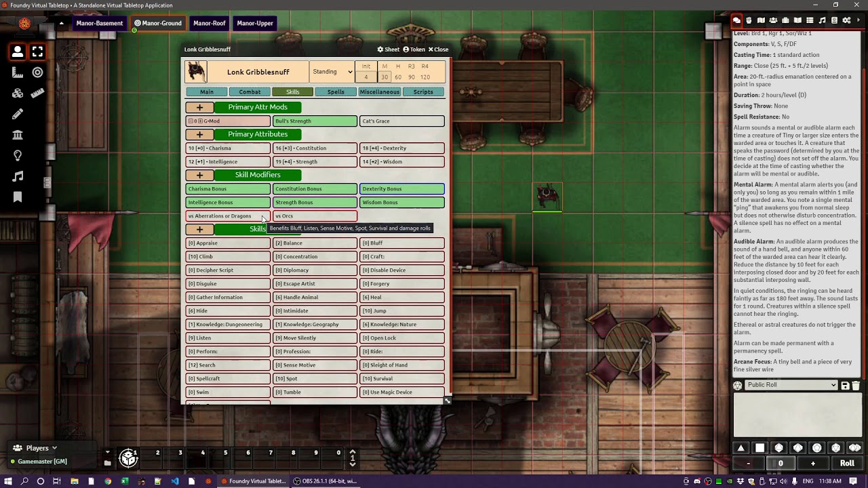Toggle the Constitution Bonus skill modifier
The image size is (868, 488).
(315, 189)
